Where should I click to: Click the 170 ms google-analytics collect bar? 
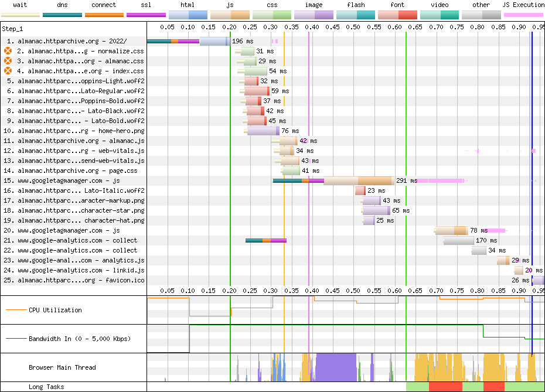pyautogui.click(x=458, y=240)
